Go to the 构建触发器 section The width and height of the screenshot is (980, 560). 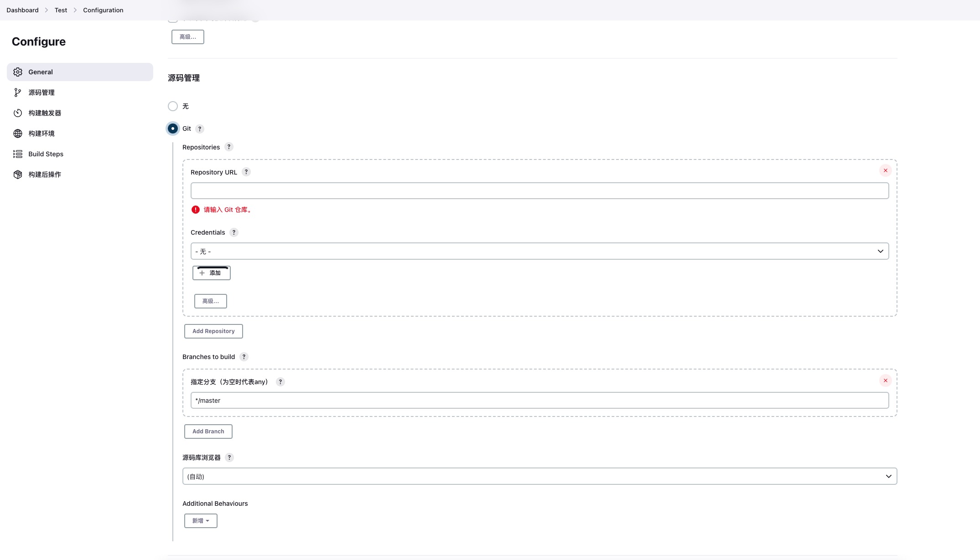click(80, 113)
